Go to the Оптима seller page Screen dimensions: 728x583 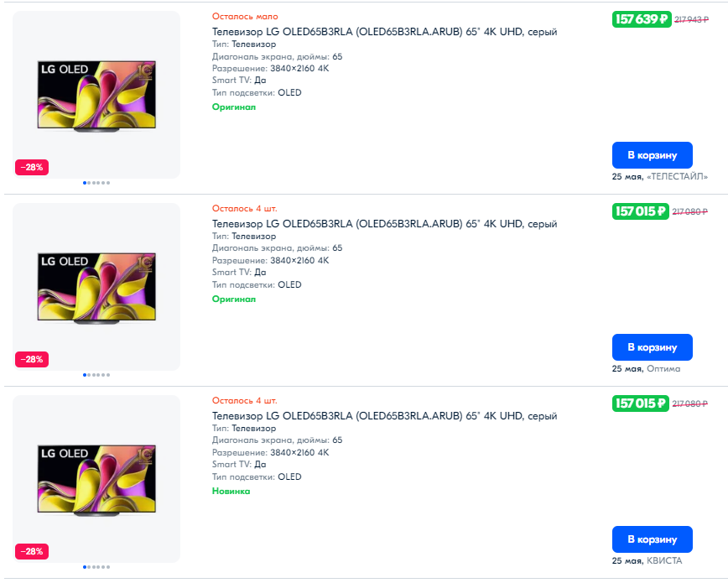663,368
